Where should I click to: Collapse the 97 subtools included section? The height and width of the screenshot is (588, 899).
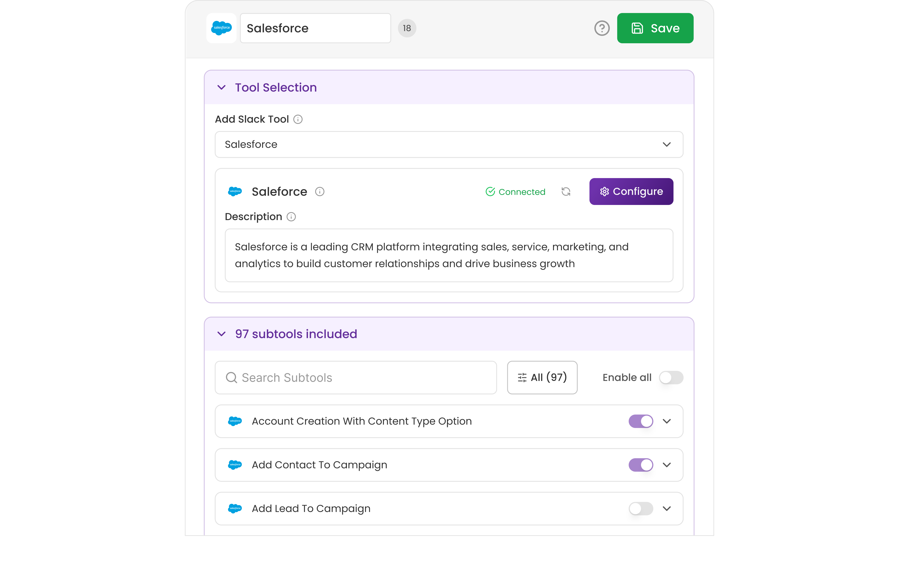tap(222, 334)
